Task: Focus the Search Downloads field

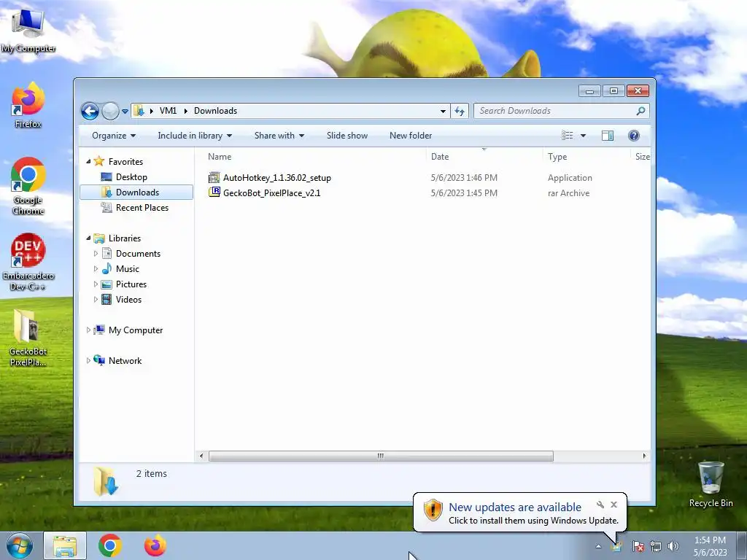Action: [x=561, y=111]
